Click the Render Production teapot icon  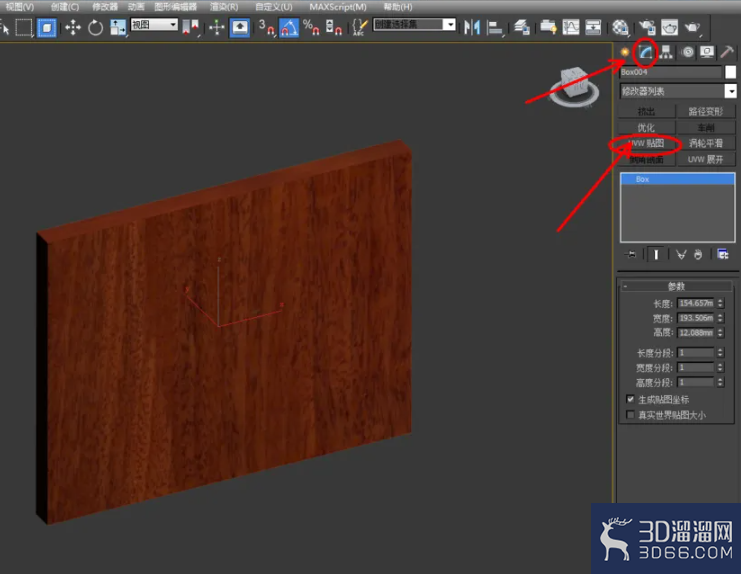point(692,27)
